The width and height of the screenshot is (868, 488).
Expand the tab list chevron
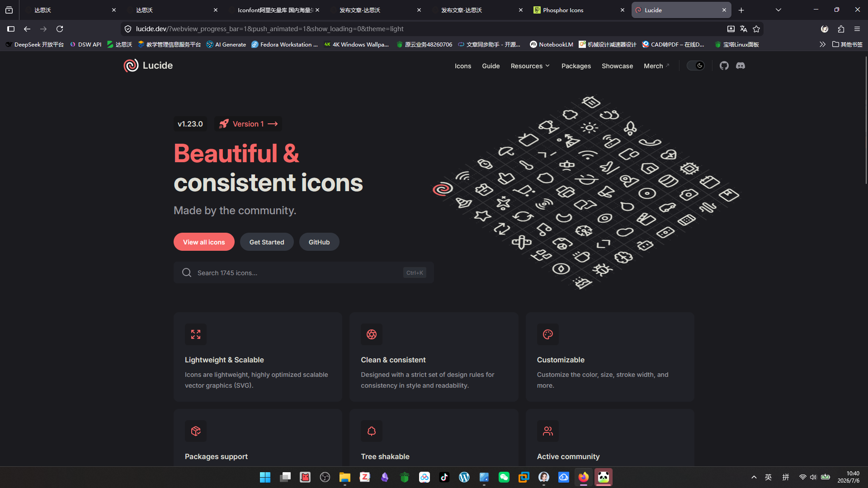pos(778,10)
